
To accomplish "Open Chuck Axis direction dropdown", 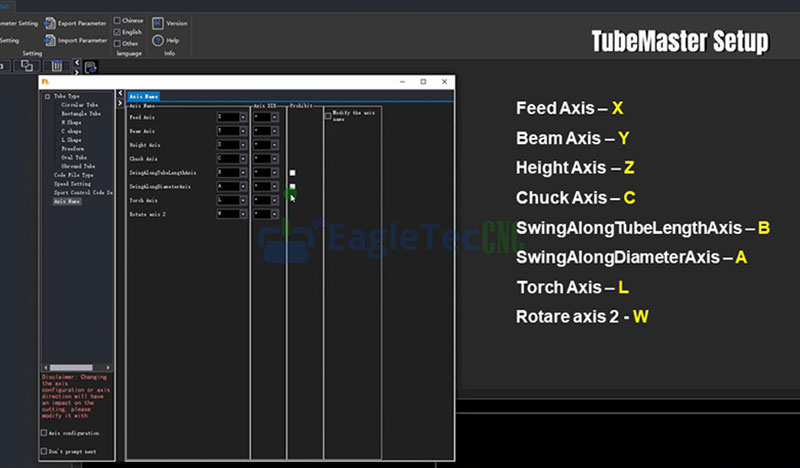I will 274,159.
